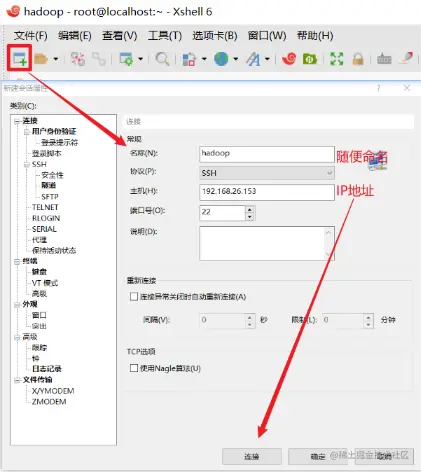Viewport: 421px width, 472px height.
Task: Tick the 使用Nagle算法(U) checkbox
Action: click(134, 368)
